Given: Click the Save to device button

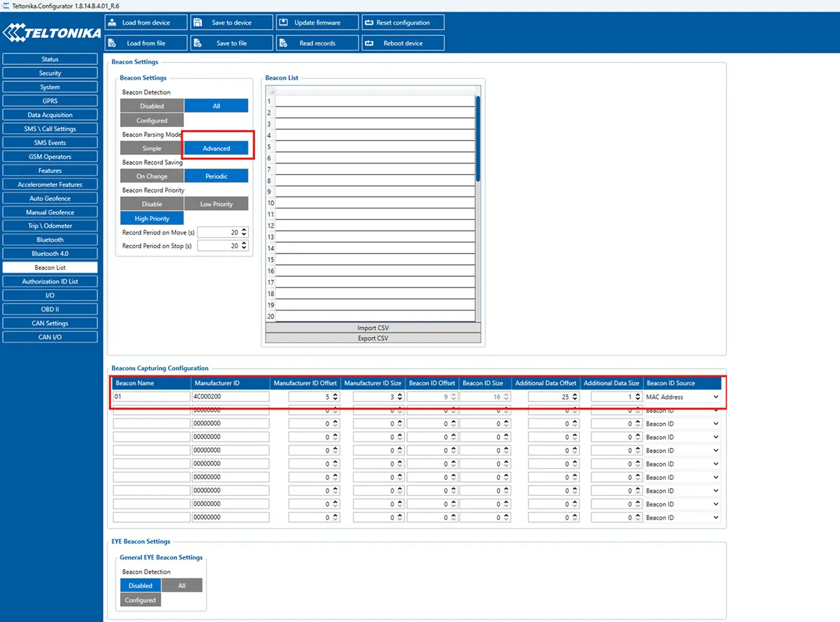Looking at the screenshot, I should point(232,22).
